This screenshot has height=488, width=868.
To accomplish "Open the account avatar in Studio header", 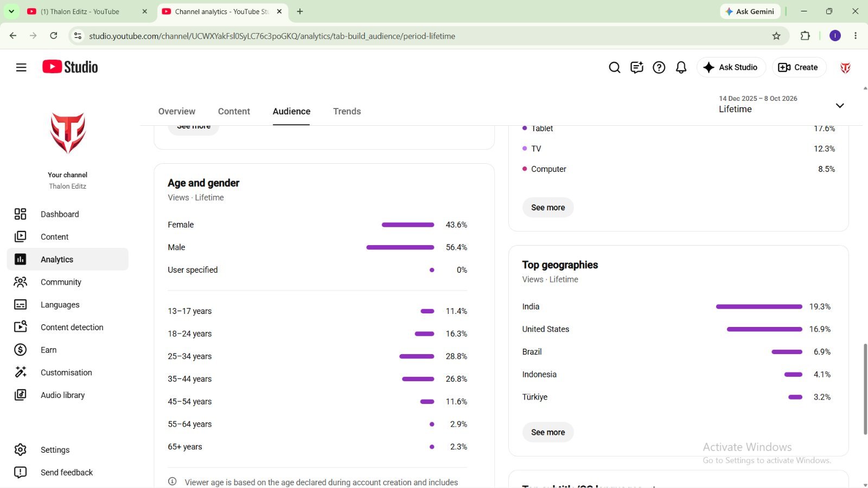I will [845, 67].
